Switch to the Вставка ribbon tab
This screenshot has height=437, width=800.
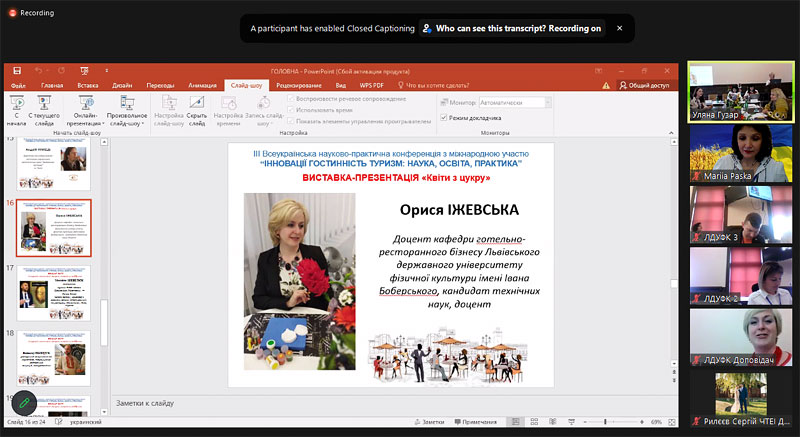click(x=88, y=85)
